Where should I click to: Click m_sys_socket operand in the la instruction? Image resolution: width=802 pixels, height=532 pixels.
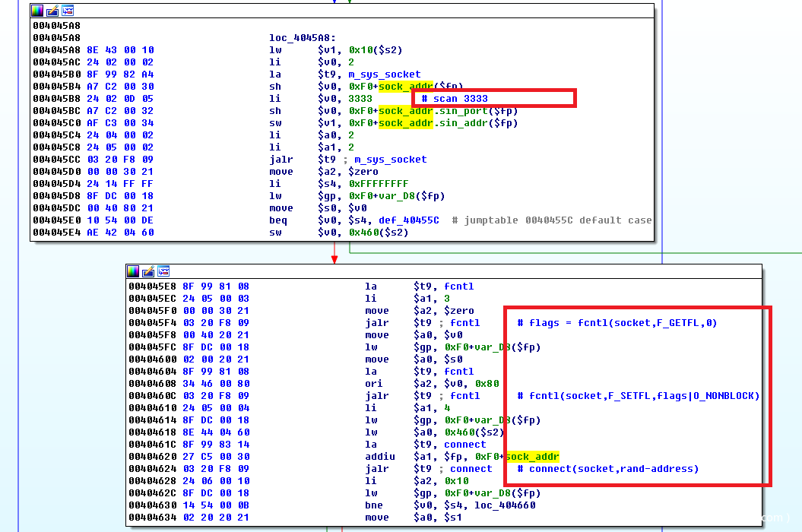pyautogui.click(x=384, y=74)
